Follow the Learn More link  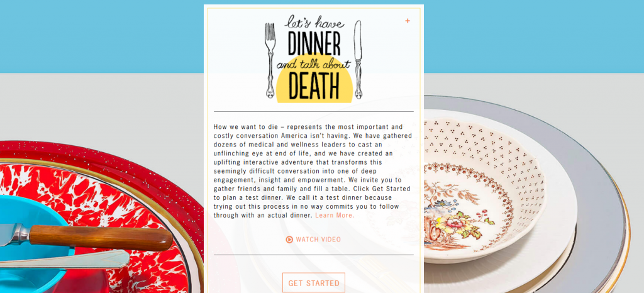pyautogui.click(x=335, y=216)
